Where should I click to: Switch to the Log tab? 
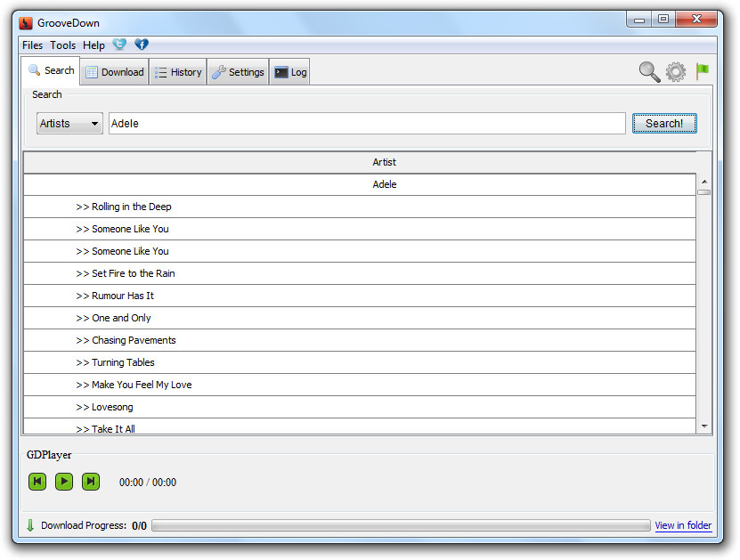[289, 72]
